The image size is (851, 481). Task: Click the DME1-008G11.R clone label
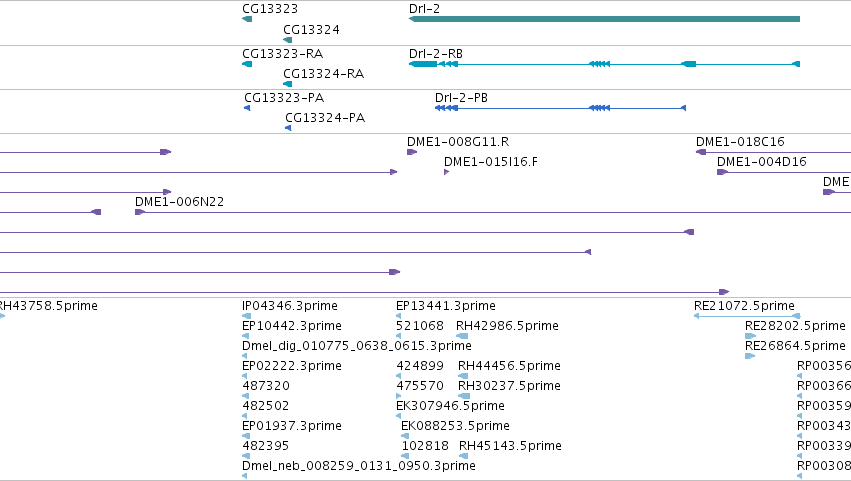pyautogui.click(x=458, y=142)
